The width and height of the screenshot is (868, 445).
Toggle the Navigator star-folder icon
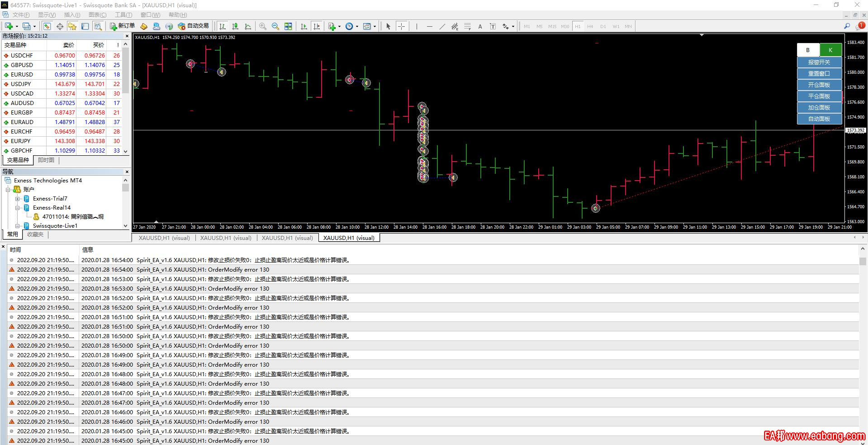click(x=72, y=26)
